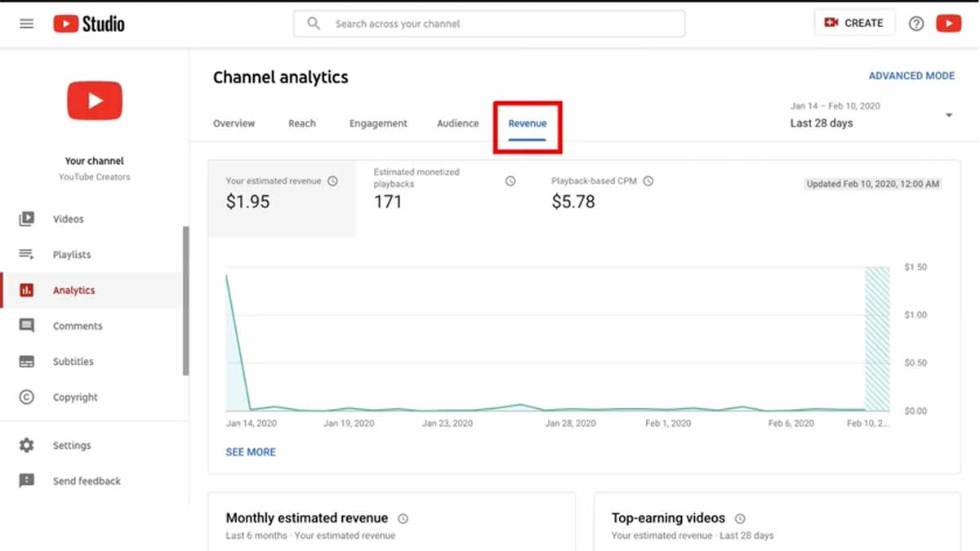This screenshot has height=551, width=980.
Task: Click SEE MORE under the chart
Action: point(251,451)
